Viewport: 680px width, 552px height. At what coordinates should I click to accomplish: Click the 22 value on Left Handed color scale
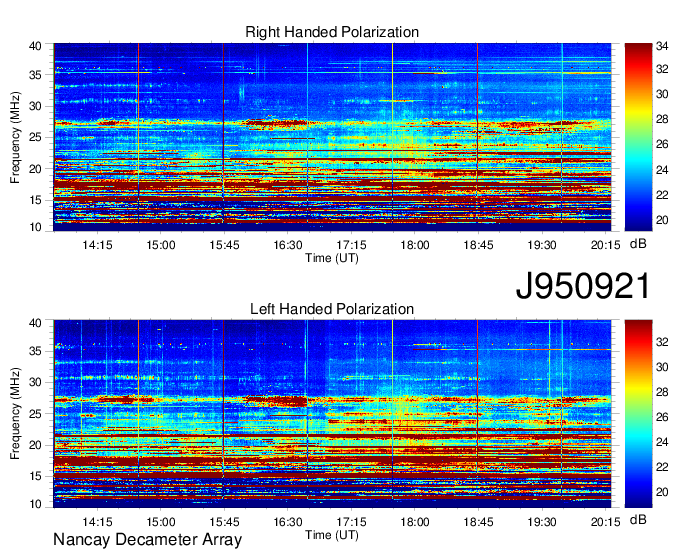tap(662, 467)
